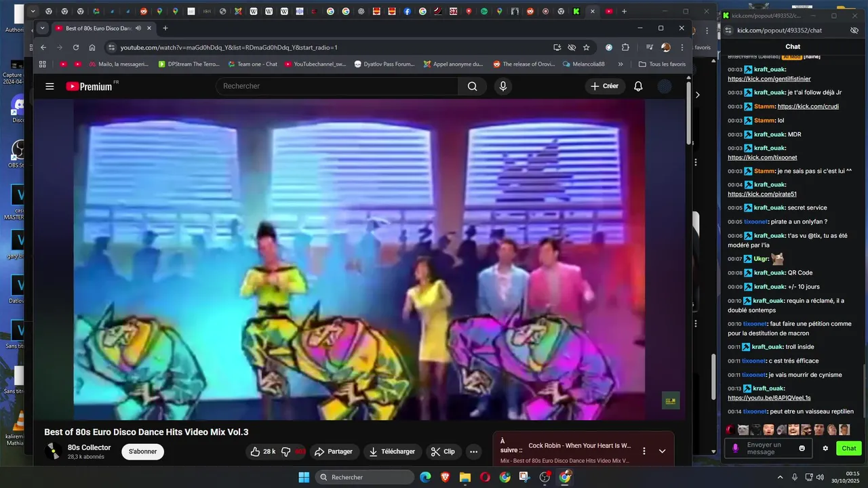Focus the YouTube Rechercher search field
868x488 pixels.
pos(338,86)
